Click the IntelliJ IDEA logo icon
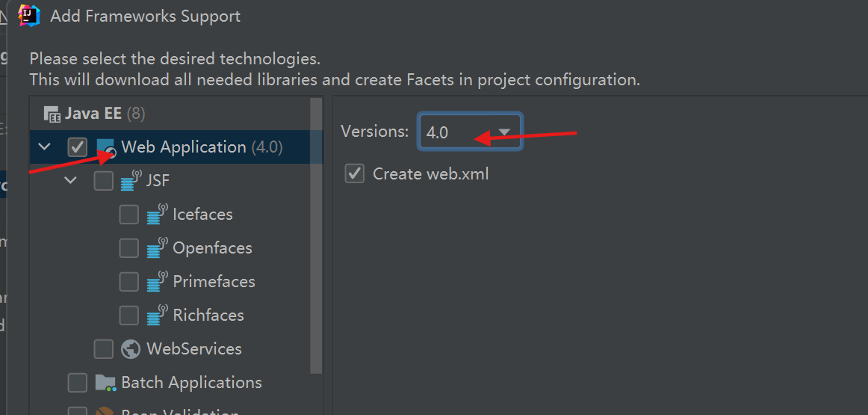 click(29, 15)
